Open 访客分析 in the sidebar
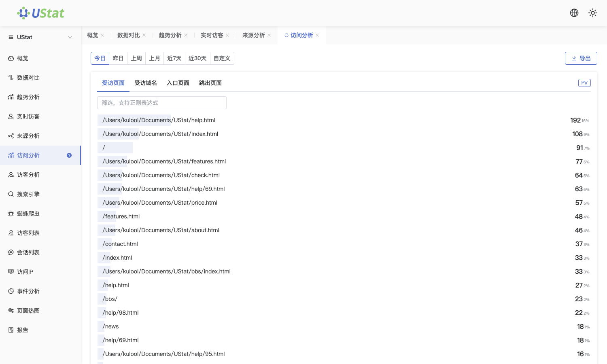Image resolution: width=607 pixels, height=364 pixels. [x=40, y=175]
